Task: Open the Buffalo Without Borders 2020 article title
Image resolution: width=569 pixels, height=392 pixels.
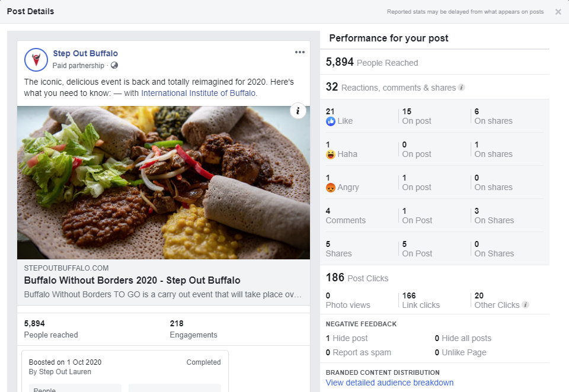Action: pyautogui.click(x=132, y=280)
